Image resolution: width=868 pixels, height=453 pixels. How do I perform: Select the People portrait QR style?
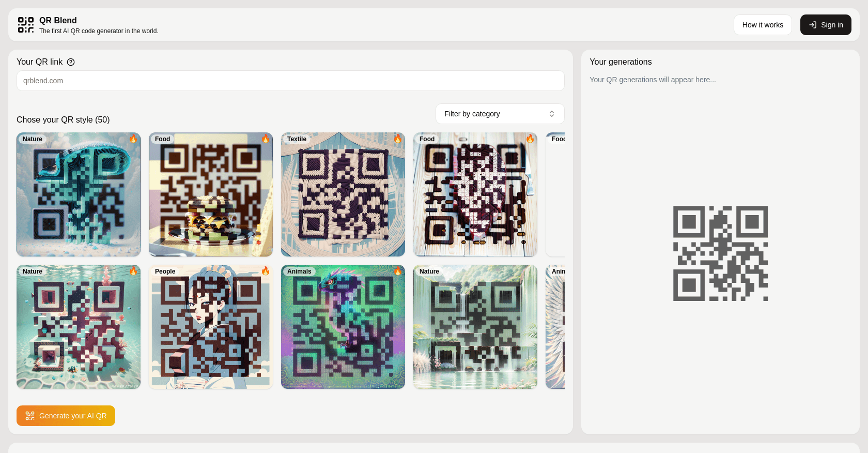point(211,327)
